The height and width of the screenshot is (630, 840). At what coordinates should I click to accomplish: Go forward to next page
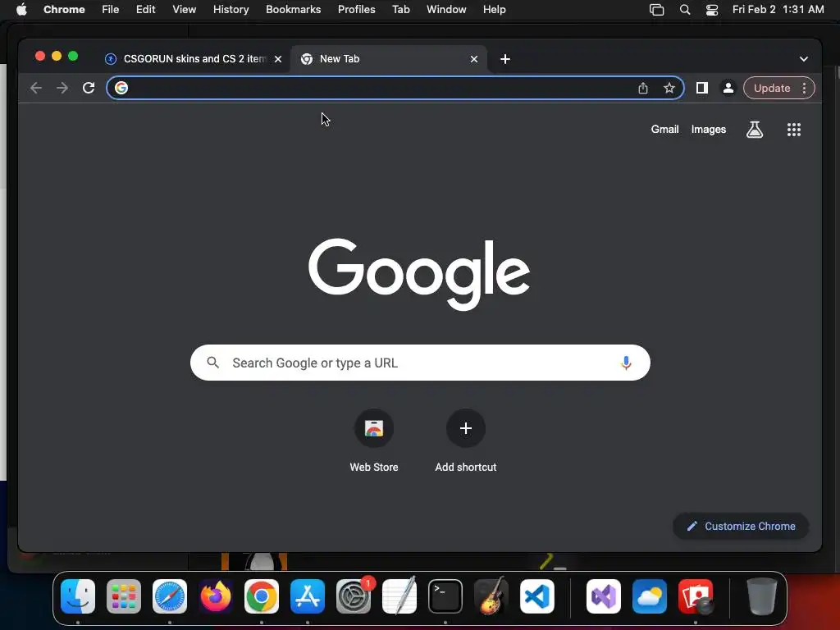pos(62,88)
